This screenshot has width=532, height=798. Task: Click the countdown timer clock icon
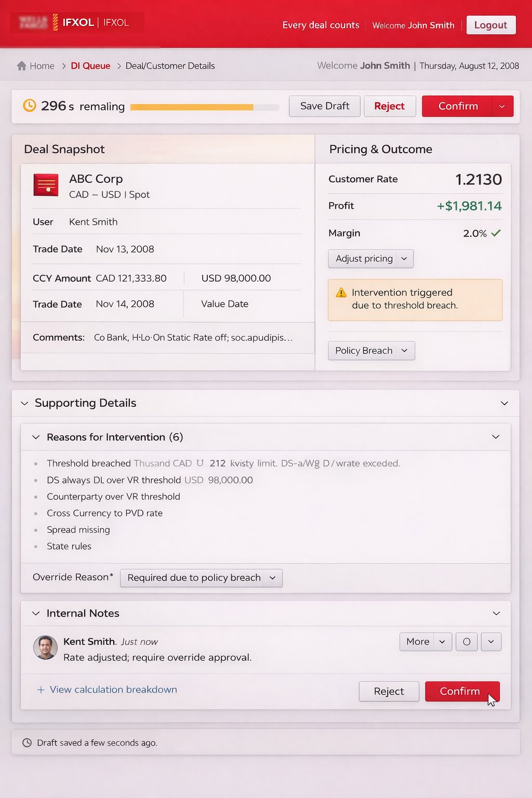(30, 105)
